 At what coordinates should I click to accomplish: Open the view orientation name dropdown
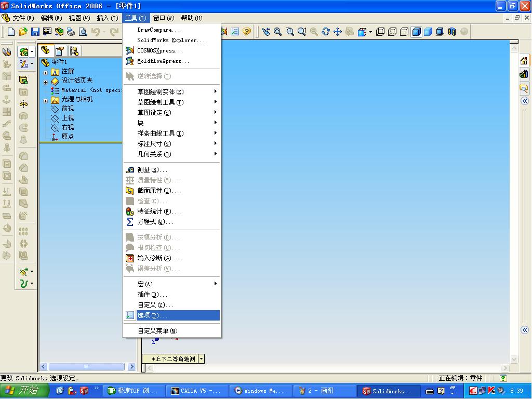coord(202,358)
